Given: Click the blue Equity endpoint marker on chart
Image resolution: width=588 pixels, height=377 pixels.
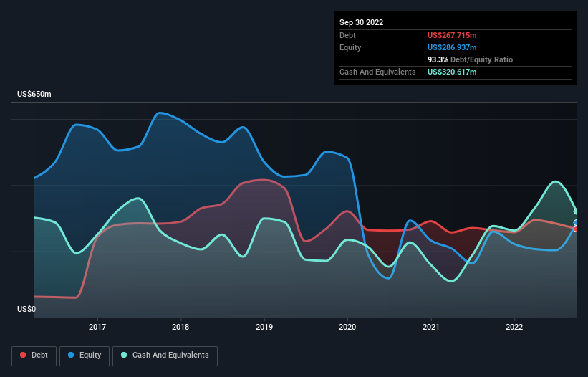Looking at the screenshot, I should click(x=577, y=223).
